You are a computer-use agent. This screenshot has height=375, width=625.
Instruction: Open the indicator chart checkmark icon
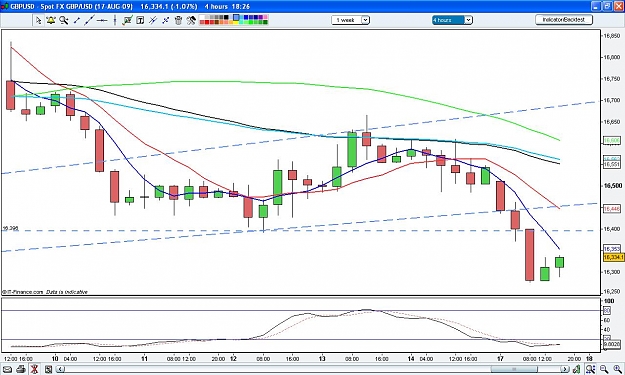tap(128, 20)
